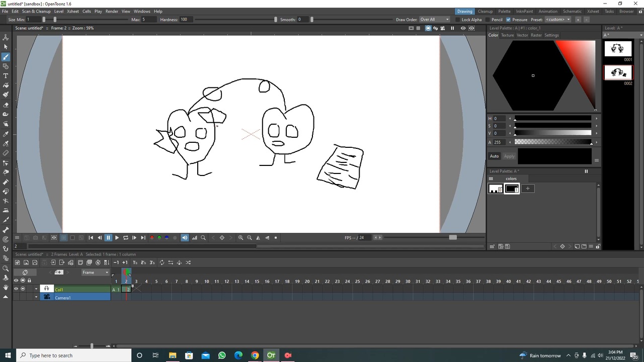Open the Xsheet menu

click(x=73, y=11)
